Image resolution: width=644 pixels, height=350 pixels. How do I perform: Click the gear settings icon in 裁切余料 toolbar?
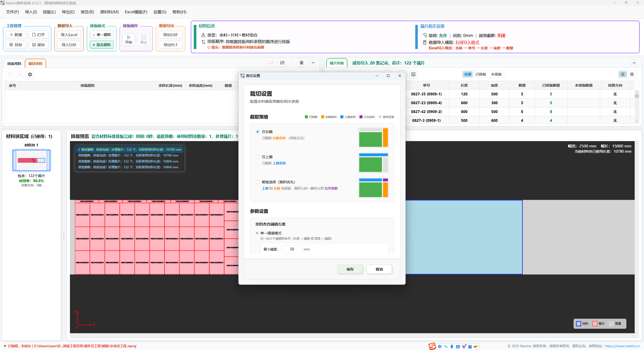30,74
